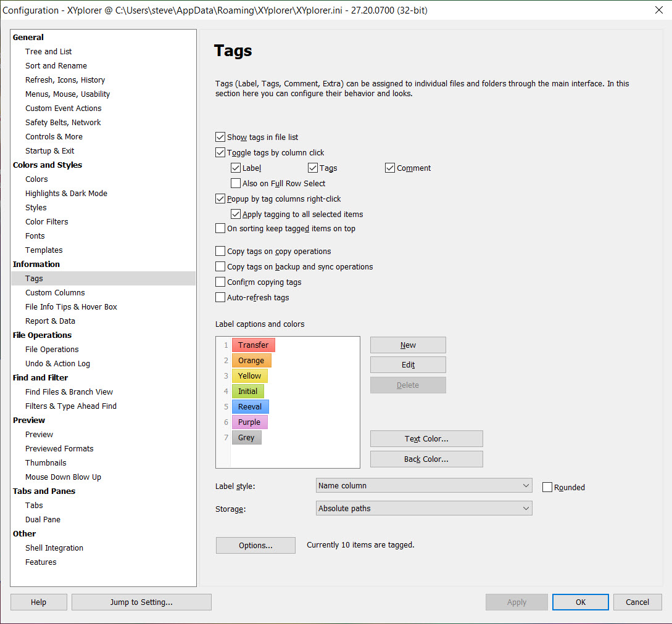Toggle the Rounded label checkbox
The height and width of the screenshot is (624, 672).
(x=547, y=487)
